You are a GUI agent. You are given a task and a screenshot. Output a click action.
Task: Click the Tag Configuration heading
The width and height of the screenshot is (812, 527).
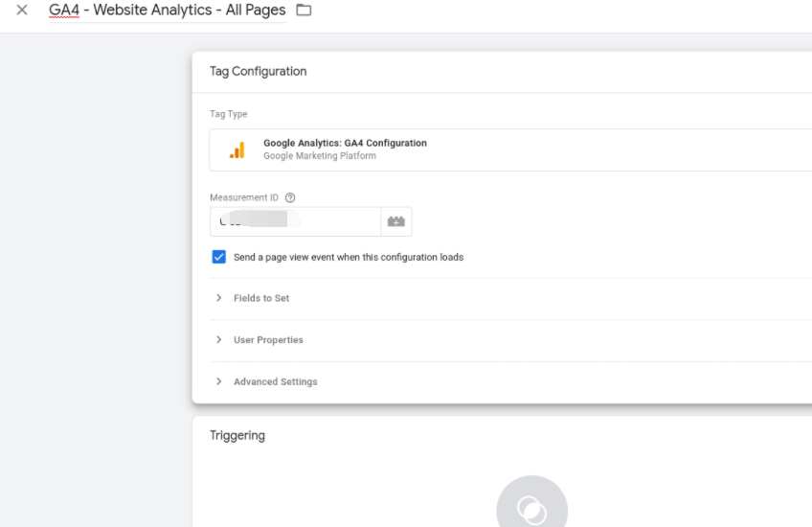258,72
